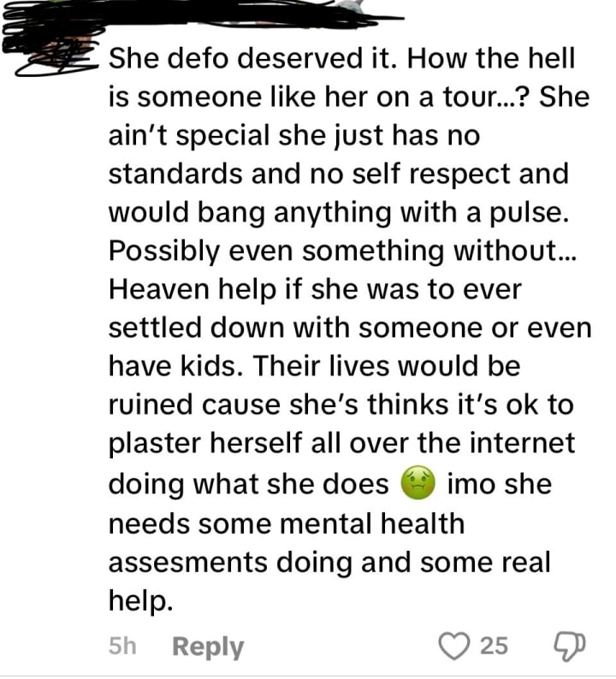Viewport: 616px width, 679px height.
Task: Click the thumbs-down dislike icon
Action: click(x=570, y=647)
